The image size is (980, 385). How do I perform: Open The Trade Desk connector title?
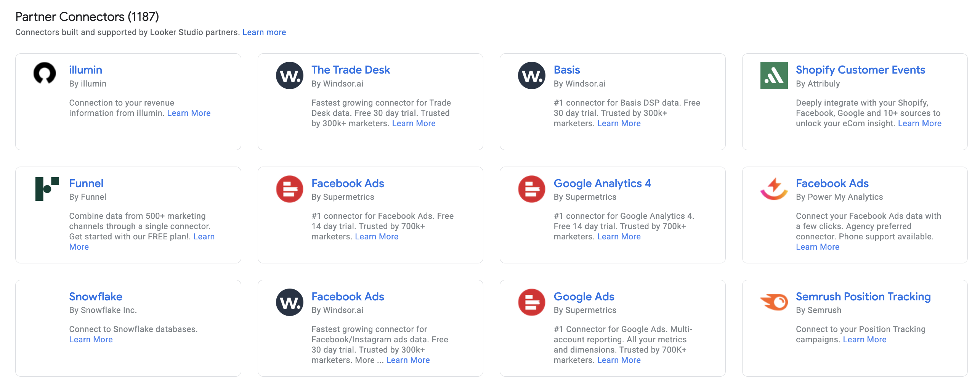(x=350, y=70)
